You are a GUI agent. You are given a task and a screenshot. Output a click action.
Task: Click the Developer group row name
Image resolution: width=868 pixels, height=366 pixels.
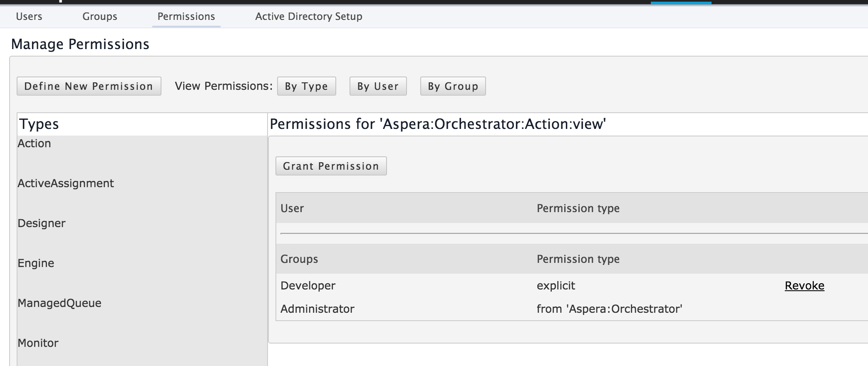(x=308, y=286)
